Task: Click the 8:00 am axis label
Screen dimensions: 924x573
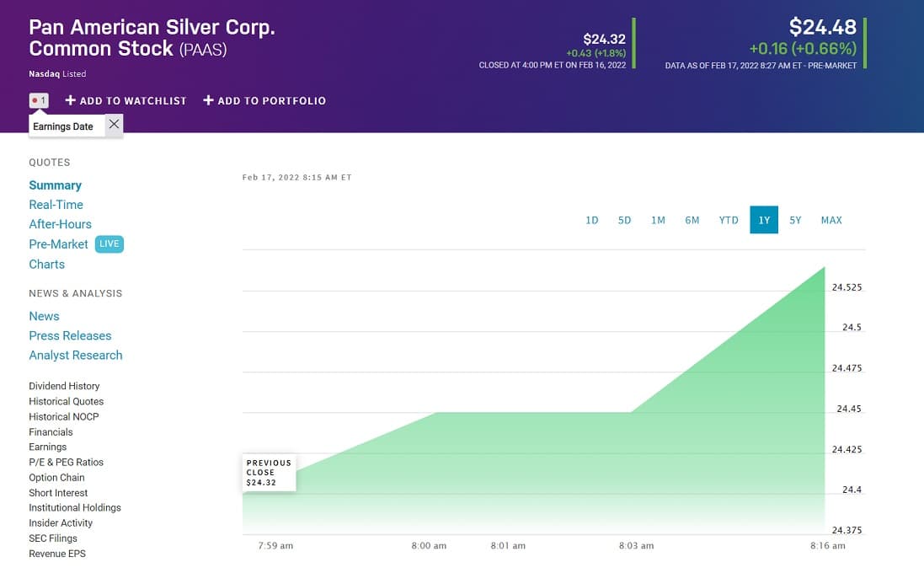Action: click(429, 546)
